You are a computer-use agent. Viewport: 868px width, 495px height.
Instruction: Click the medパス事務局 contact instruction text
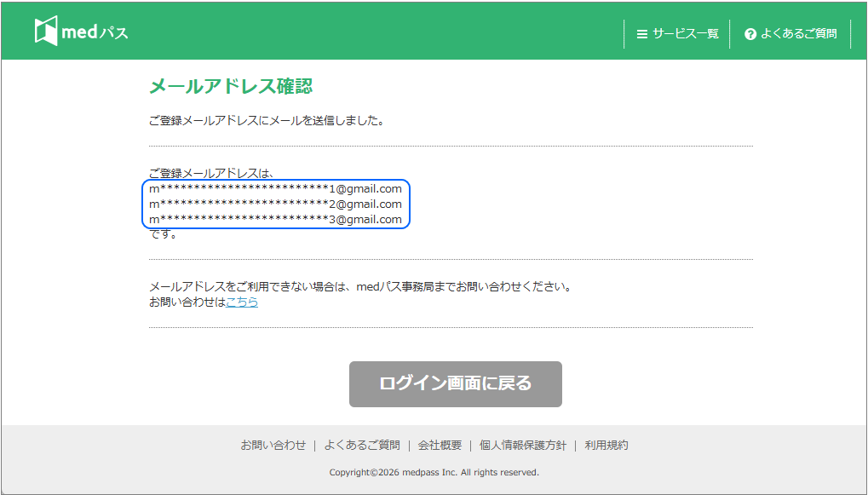coord(359,286)
